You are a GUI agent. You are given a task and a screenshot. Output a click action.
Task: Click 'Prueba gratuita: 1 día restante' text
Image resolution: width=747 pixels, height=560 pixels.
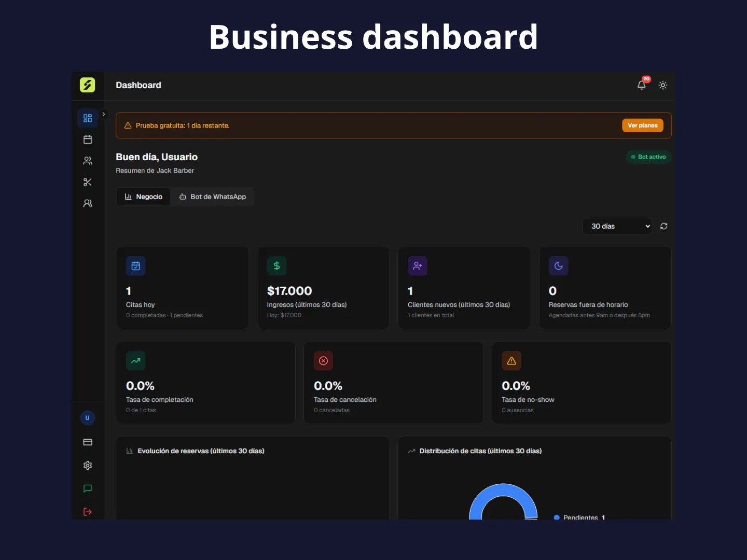pyautogui.click(x=183, y=125)
